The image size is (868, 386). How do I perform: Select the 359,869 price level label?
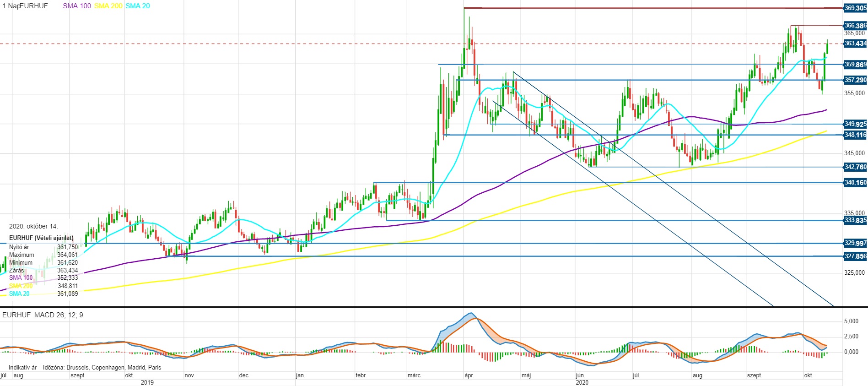pos(855,65)
